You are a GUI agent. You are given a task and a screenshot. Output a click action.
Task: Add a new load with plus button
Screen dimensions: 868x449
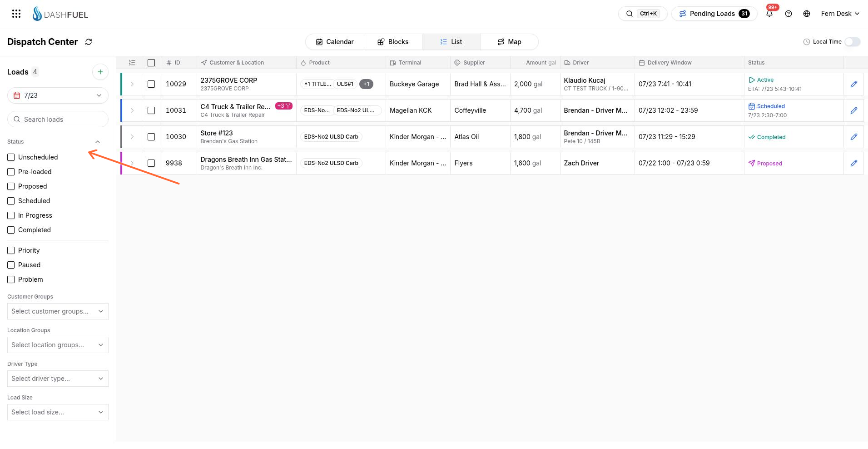coord(100,72)
